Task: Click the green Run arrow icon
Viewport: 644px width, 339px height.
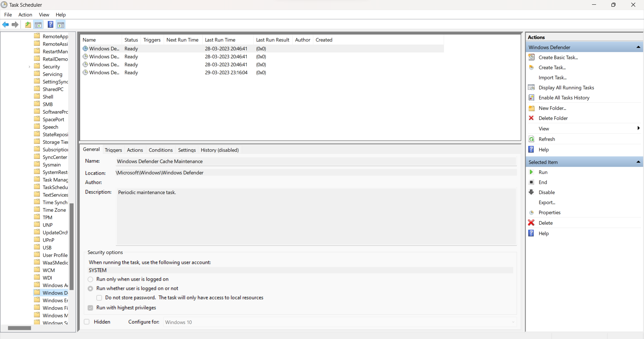Action: pos(531,172)
